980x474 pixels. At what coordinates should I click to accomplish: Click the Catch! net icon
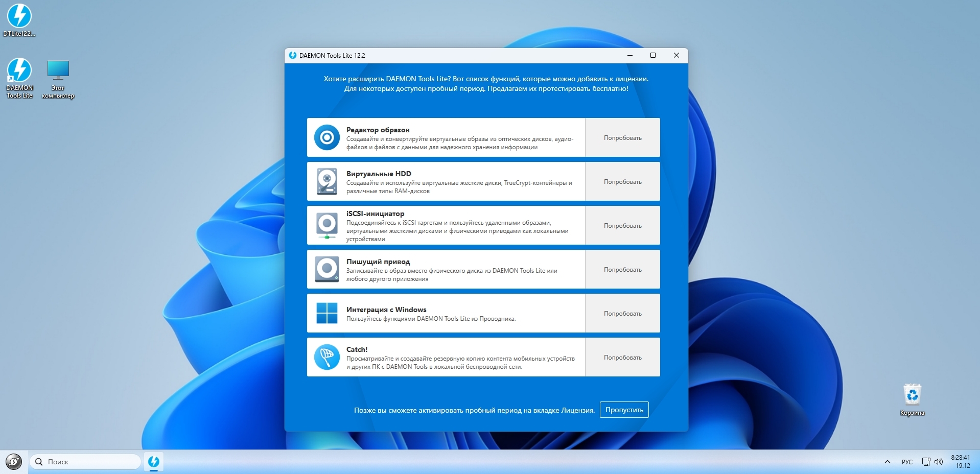(x=327, y=357)
